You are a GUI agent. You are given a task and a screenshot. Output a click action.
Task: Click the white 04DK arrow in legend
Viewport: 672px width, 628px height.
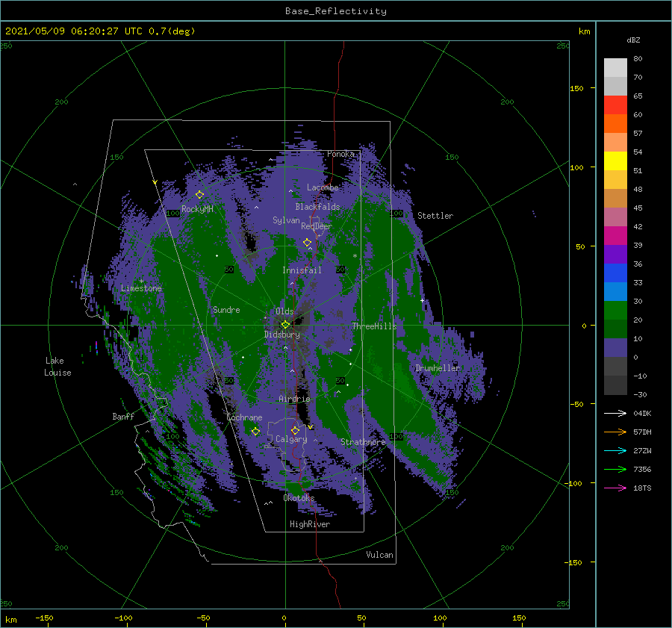click(615, 413)
